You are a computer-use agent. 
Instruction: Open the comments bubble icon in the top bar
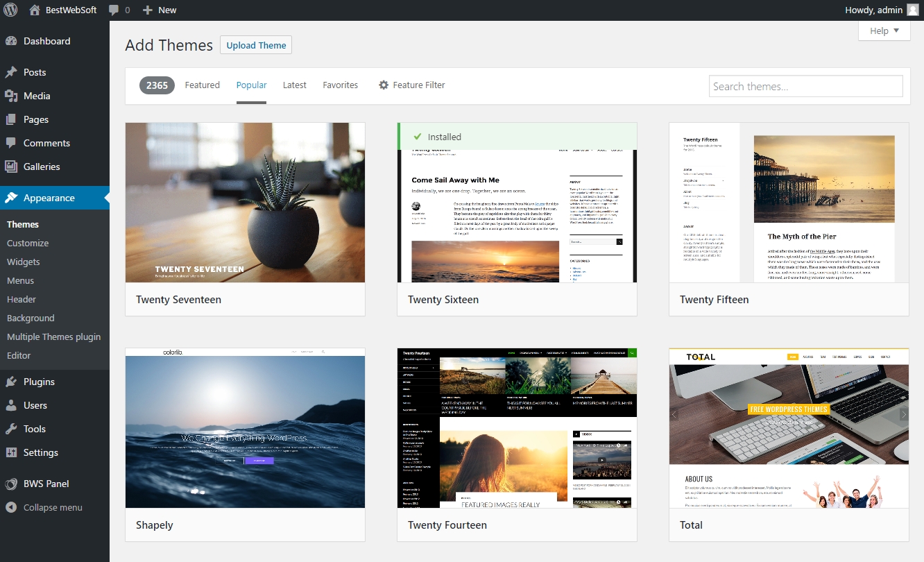114,10
